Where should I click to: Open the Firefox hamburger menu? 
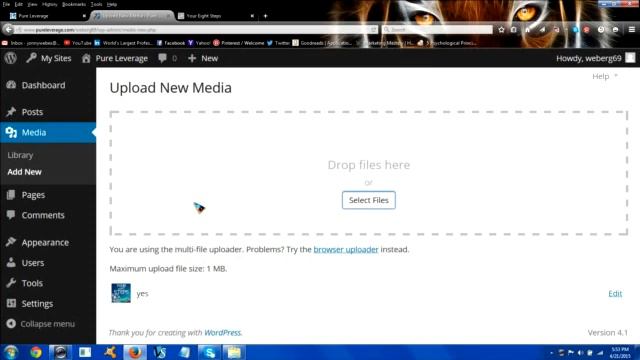[x=631, y=29]
